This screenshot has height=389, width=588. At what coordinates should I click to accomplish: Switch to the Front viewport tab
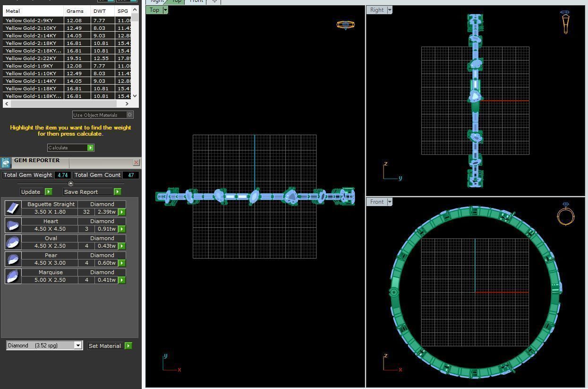click(x=196, y=1)
